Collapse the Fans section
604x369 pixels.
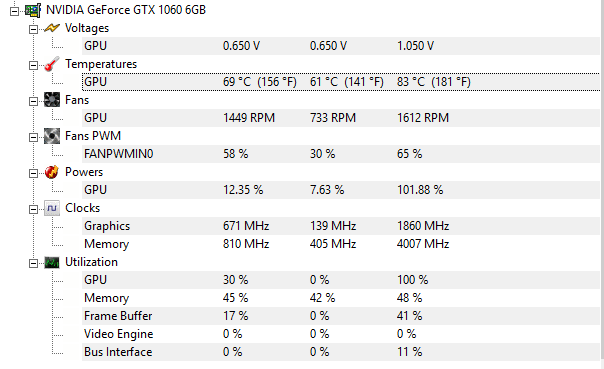click(34, 101)
